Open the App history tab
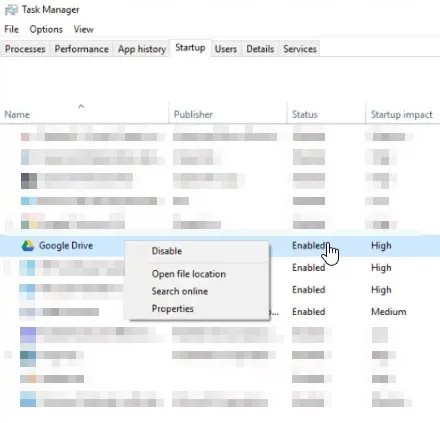The height and width of the screenshot is (423, 440). point(142,49)
